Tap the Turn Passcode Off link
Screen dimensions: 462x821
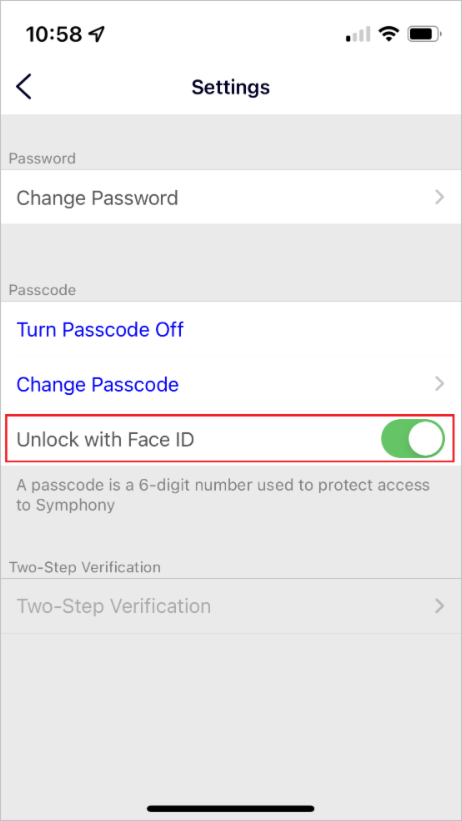[x=100, y=330]
